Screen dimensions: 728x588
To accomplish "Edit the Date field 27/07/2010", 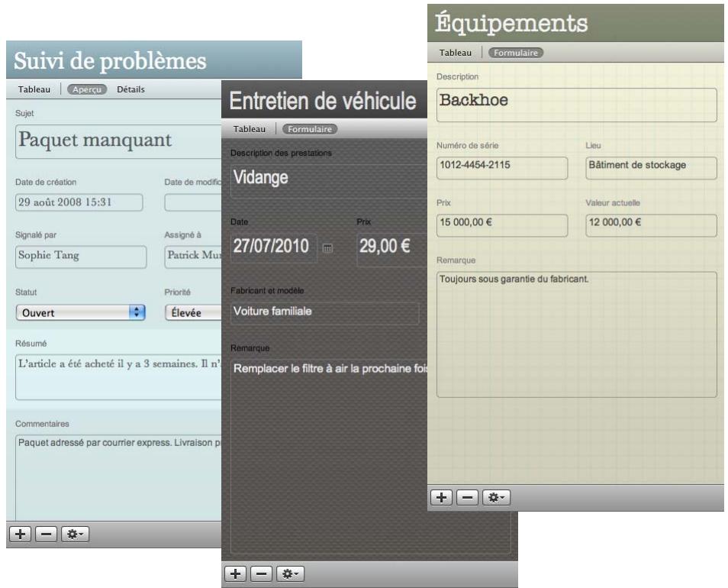I will click(x=274, y=248).
